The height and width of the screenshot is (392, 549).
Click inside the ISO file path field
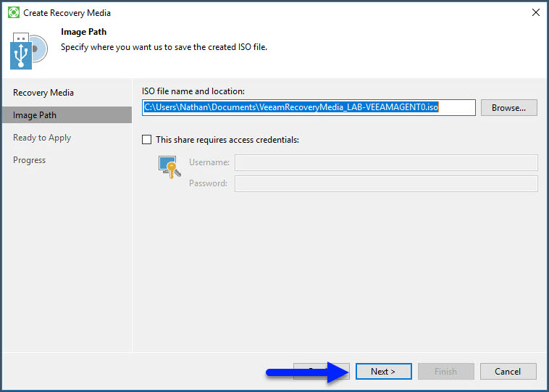(x=309, y=108)
